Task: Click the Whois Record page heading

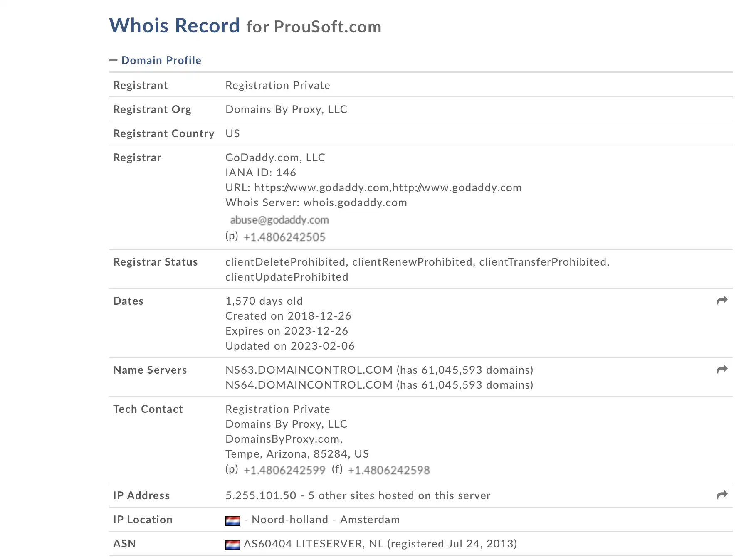Action: point(245,26)
